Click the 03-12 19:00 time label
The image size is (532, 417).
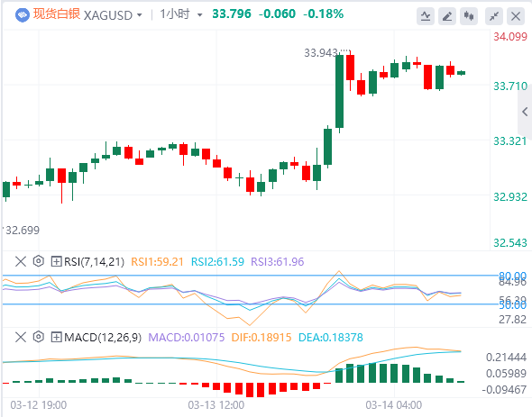pos(39,405)
